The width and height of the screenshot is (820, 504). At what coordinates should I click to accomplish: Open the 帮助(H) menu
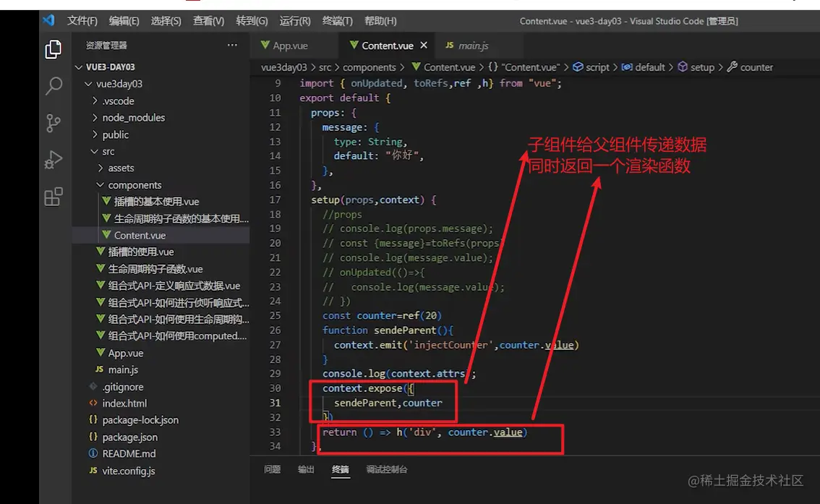tap(380, 21)
